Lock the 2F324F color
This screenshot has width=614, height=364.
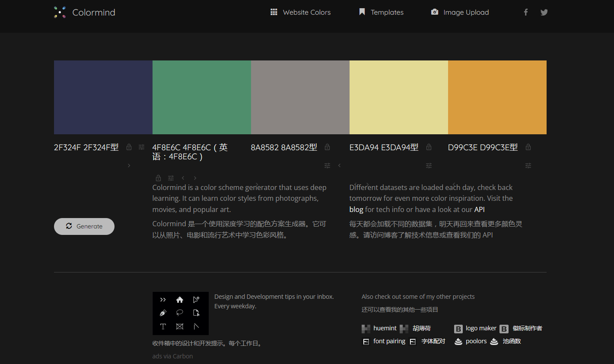click(x=129, y=147)
